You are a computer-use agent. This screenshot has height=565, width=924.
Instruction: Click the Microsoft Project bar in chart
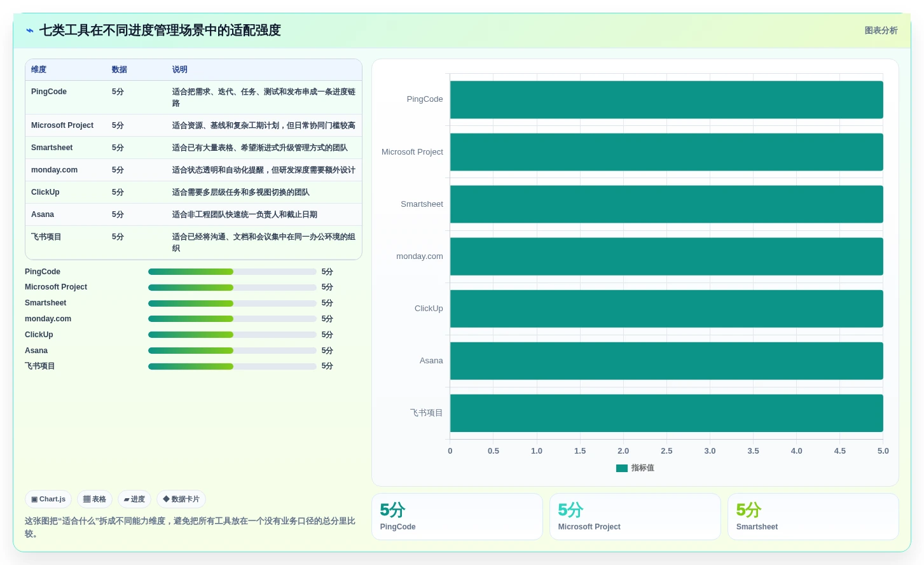(x=666, y=152)
